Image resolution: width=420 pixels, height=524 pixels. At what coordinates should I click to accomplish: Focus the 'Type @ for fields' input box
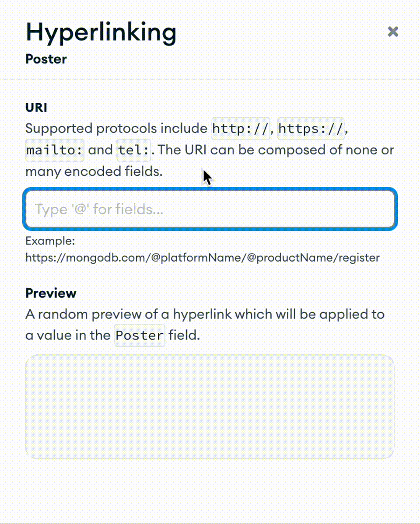coord(210,209)
